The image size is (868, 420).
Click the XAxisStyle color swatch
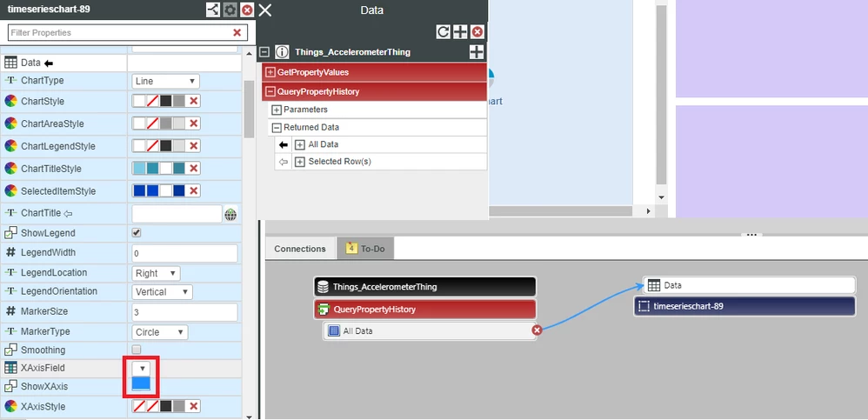click(x=159, y=407)
